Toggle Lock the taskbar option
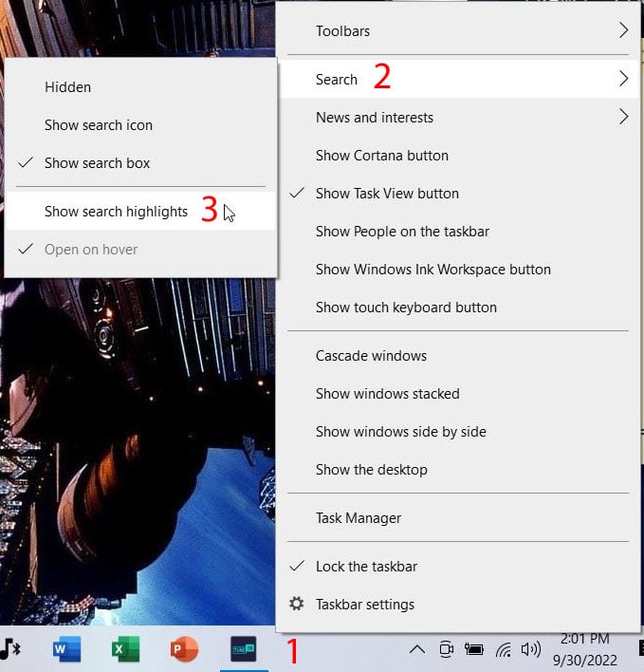The width and height of the screenshot is (644, 672). click(366, 567)
